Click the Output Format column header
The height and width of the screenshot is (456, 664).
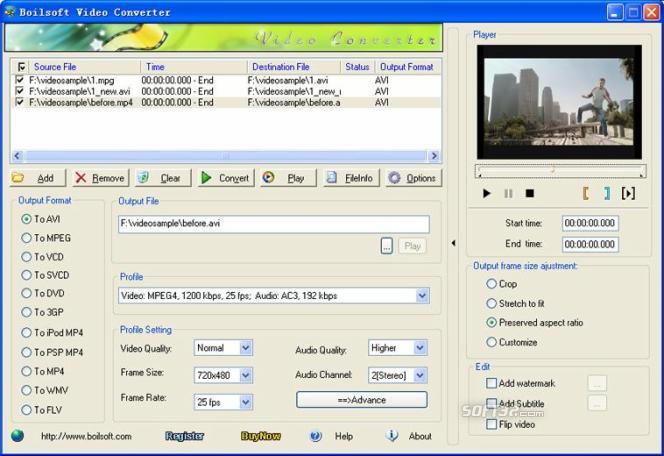(x=407, y=67)
